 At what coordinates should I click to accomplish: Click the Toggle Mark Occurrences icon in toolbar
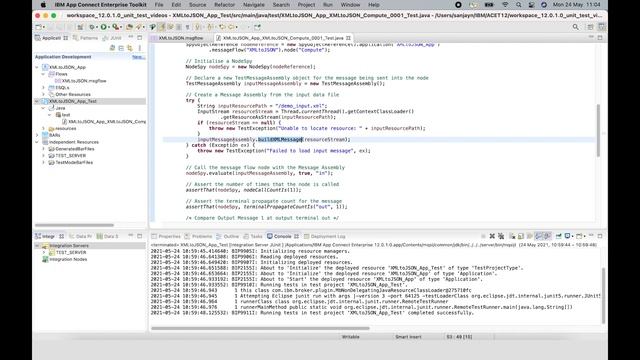(162, 27)
